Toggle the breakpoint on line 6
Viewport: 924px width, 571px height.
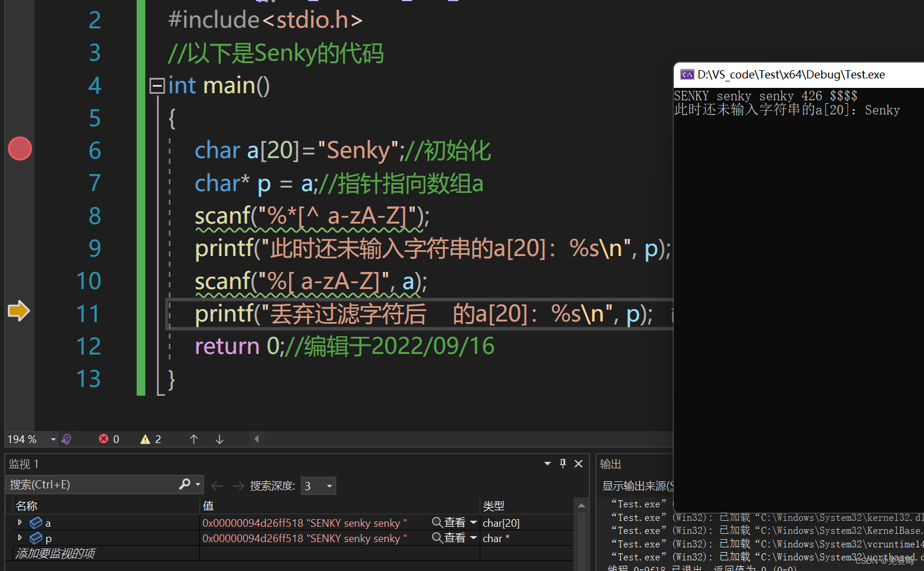19,149
